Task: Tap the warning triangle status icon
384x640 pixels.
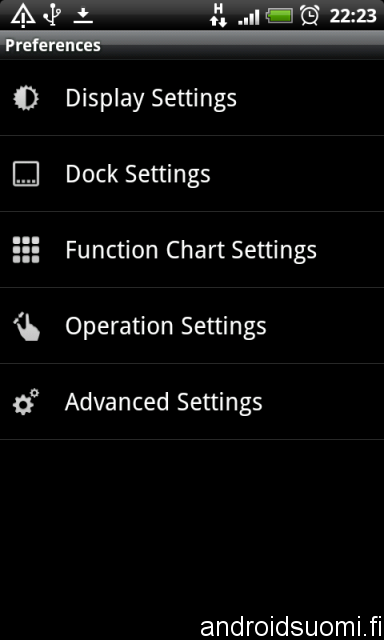Action: click(23, 16)
